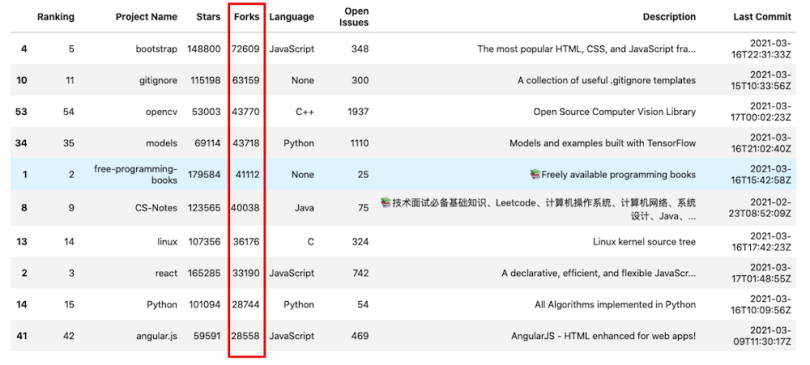Click the stars value 179584
This screenshot has width=810, height=365.
[204, 174]
